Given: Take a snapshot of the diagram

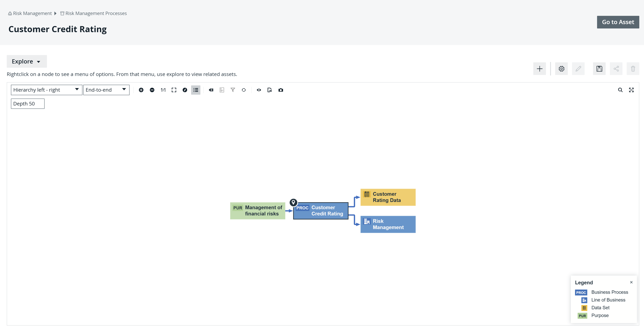Looking at the screenshot, I should pos(280,90).
